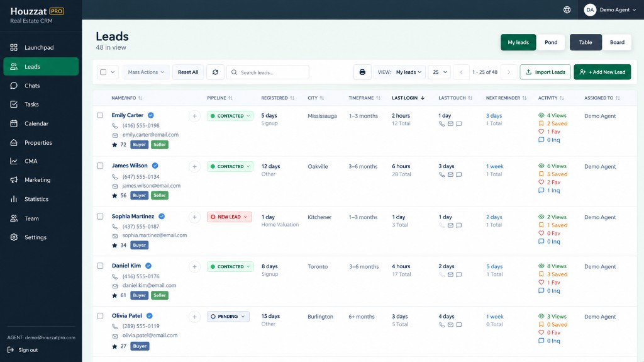644x362 pixels.
Task: Select the Sophia Martinez row checkbox
Action: tap(100, 217)
